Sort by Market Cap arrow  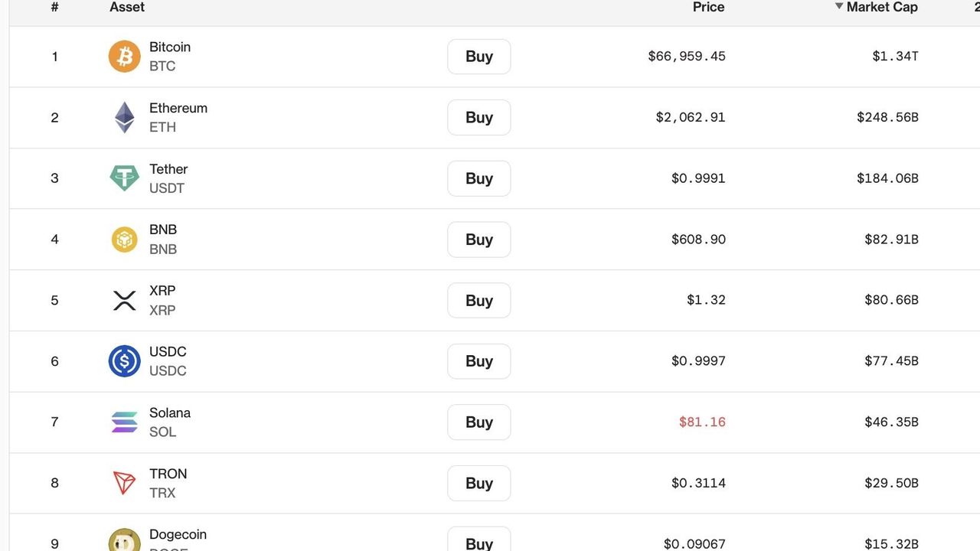pos(839,7)
